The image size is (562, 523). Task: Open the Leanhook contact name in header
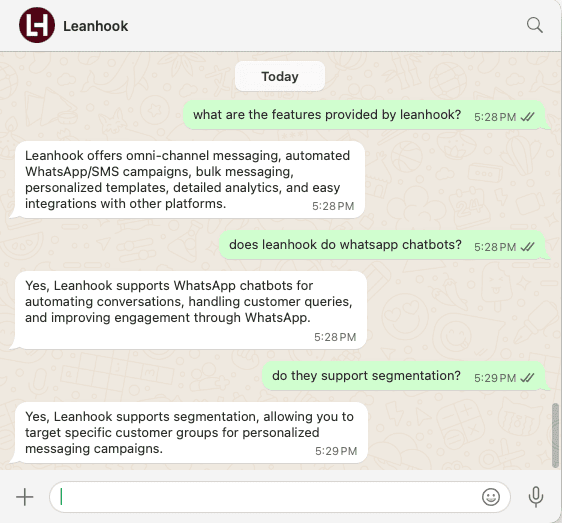tap(96, 26)
